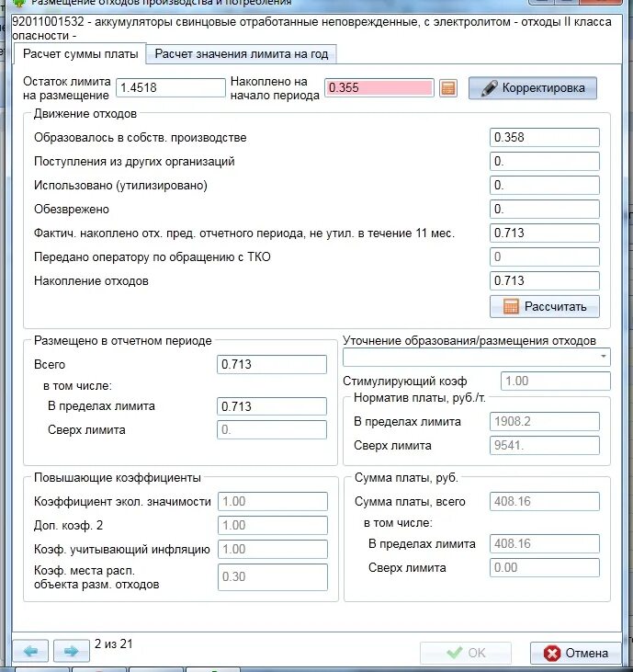Click Использовано (утилизировано) field
Viewport: 633px width, 672px height.
pyautogui.click(x=545, y=186)
